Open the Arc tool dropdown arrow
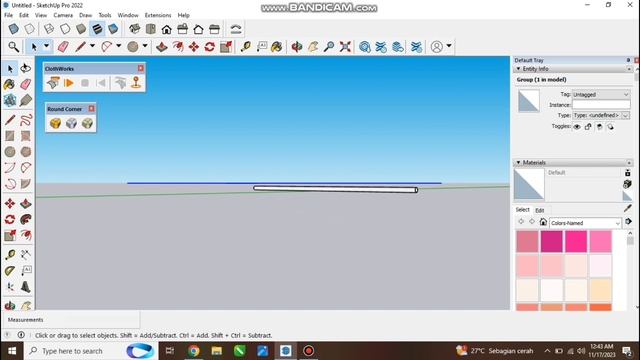This screenshot has height=360, width=640. 119,46
